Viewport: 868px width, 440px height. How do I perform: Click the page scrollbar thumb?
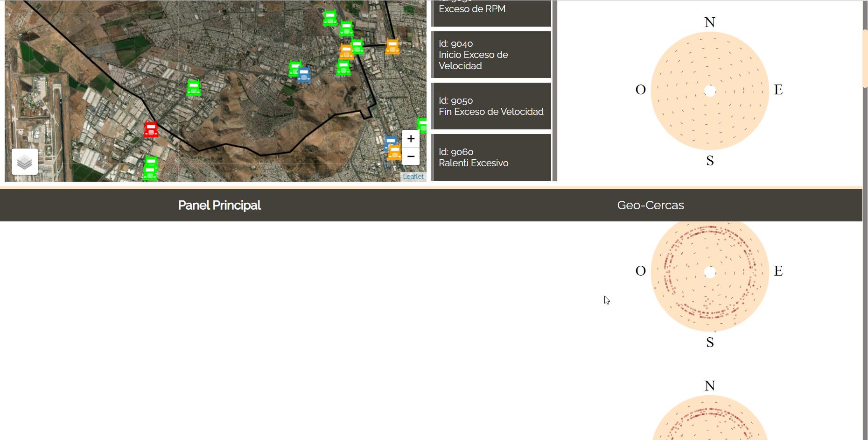(865, 58)
